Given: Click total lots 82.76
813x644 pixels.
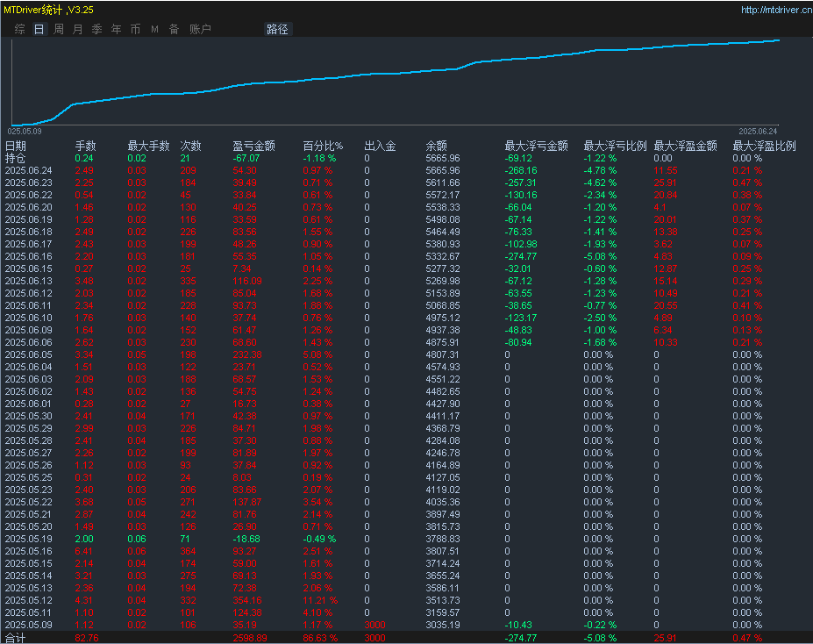Looking at the screenshot, I should coord(87,638).
